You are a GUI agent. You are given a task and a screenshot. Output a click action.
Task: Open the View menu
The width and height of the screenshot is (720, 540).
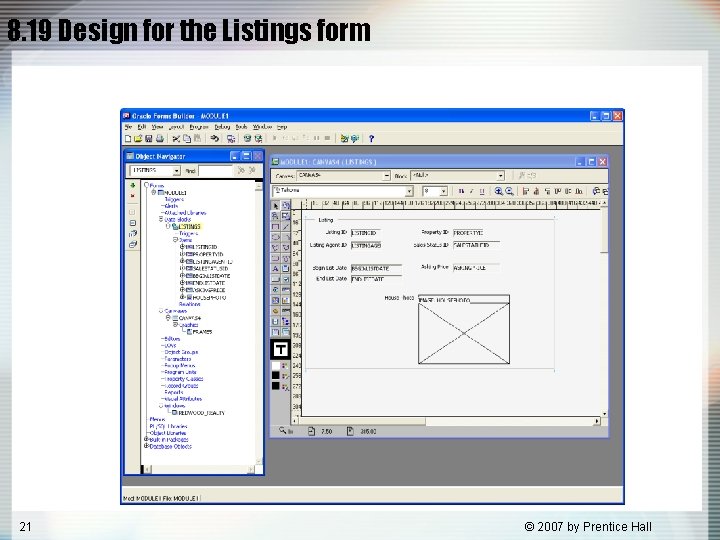[x=158, y=127]
